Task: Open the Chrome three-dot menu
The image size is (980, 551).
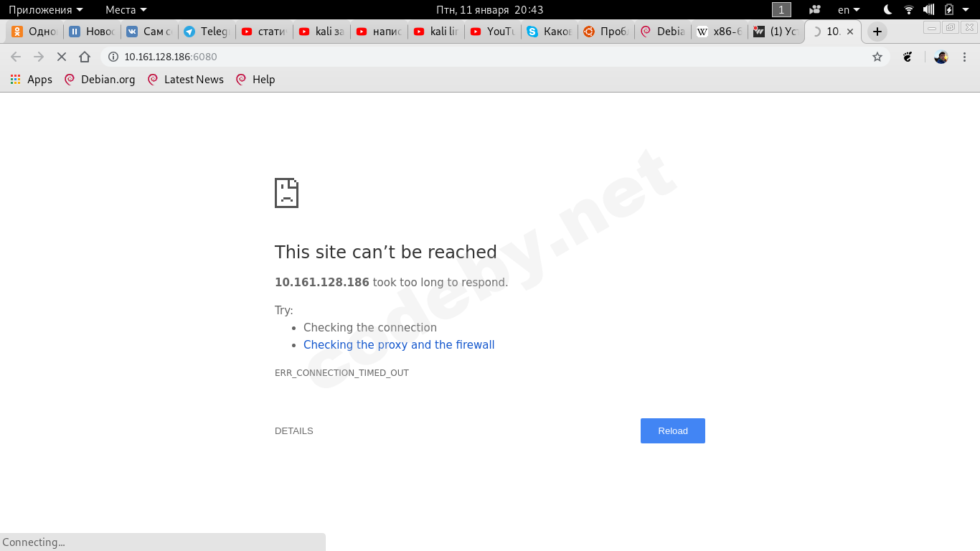Action: (x=964, y=57)
